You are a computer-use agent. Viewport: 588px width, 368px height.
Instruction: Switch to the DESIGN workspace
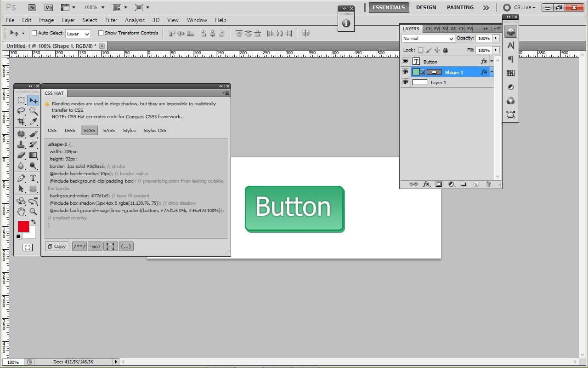pos(426,7)
